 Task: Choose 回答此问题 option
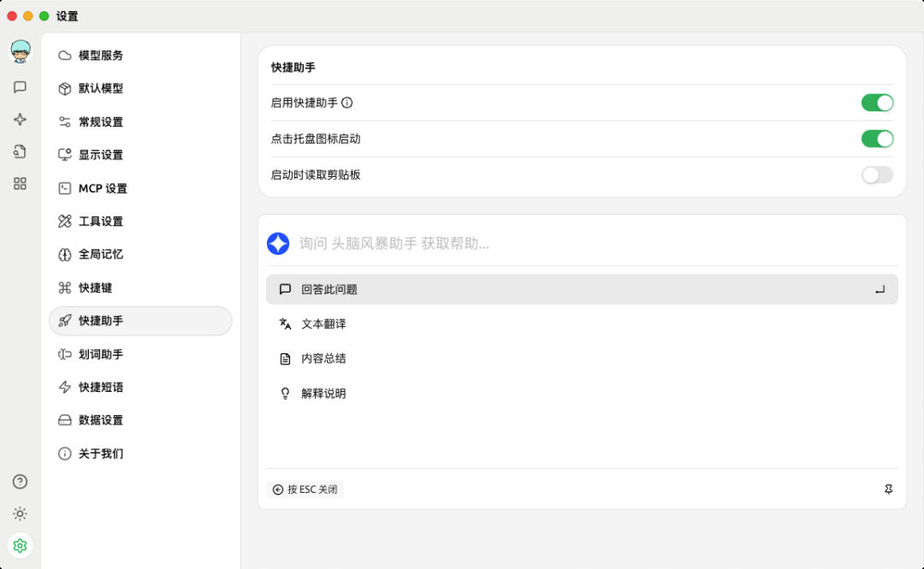582,289
